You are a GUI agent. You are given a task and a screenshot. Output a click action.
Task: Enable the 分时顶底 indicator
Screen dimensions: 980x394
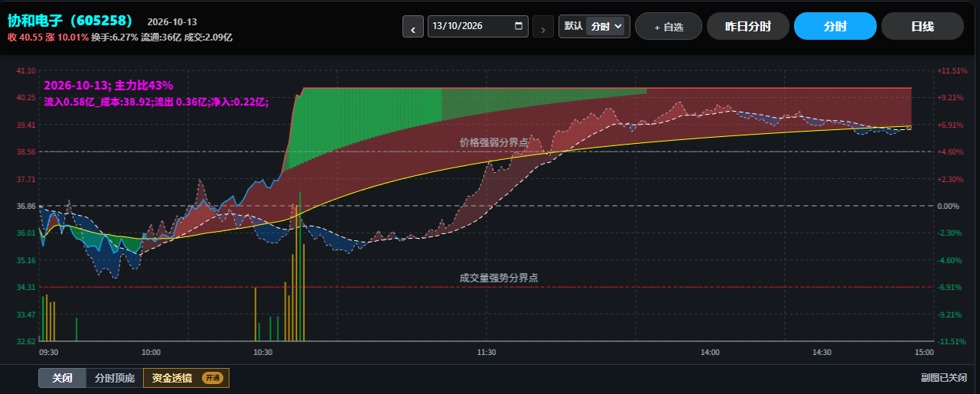point(115,378)
